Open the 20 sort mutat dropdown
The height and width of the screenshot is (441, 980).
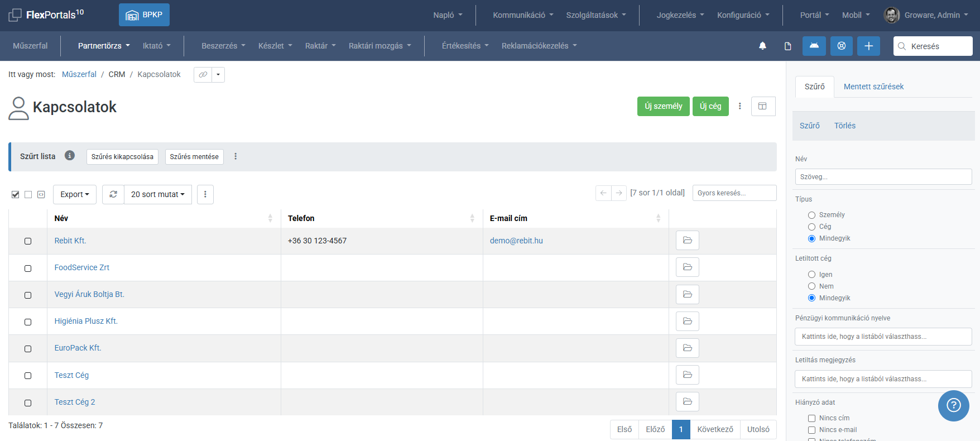158,194
